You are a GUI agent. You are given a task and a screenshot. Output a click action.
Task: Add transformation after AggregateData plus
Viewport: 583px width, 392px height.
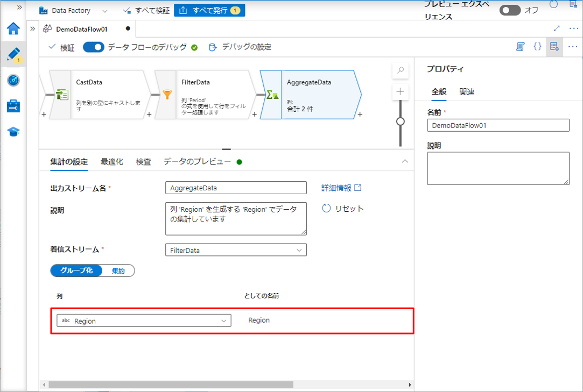pyautogui.click(x=360, y=115)
